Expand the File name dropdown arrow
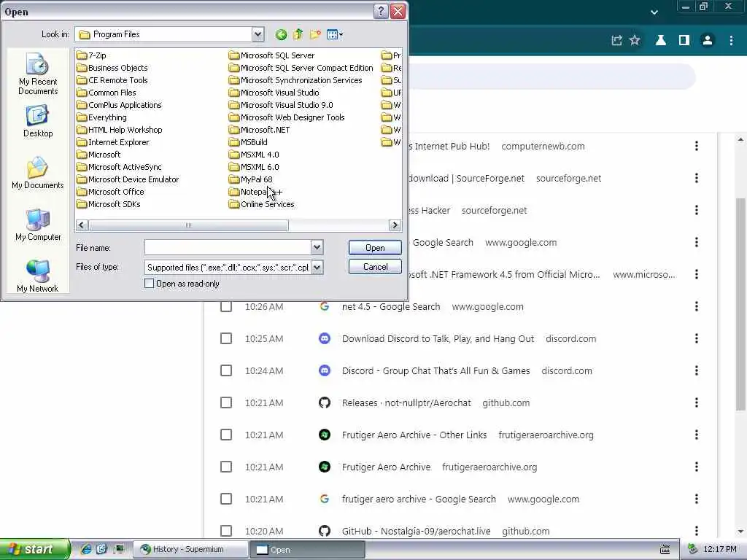747x560 pixels. click(317, 247)
